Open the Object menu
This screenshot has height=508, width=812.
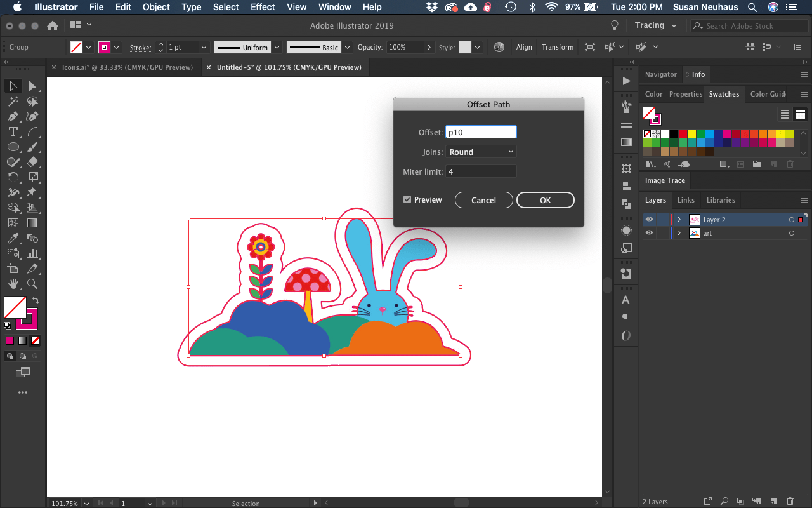(156, 7)
